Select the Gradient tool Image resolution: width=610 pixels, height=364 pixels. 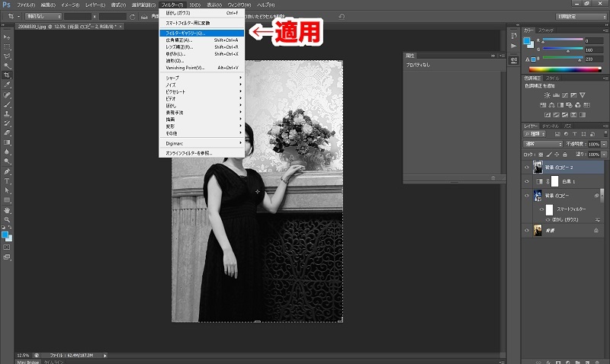(7, 142)
